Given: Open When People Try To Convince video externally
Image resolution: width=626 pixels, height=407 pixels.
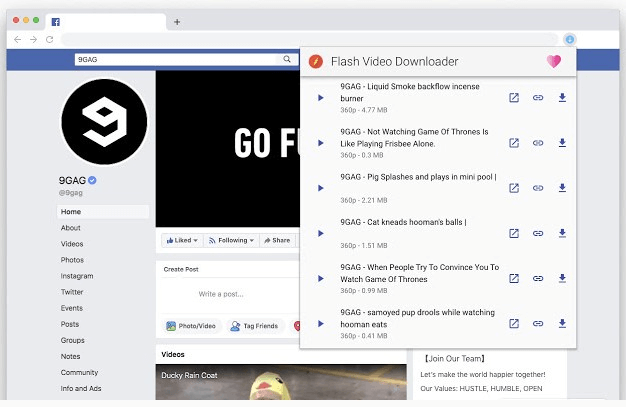Looking at the screenshot, I should pos(514,278).
